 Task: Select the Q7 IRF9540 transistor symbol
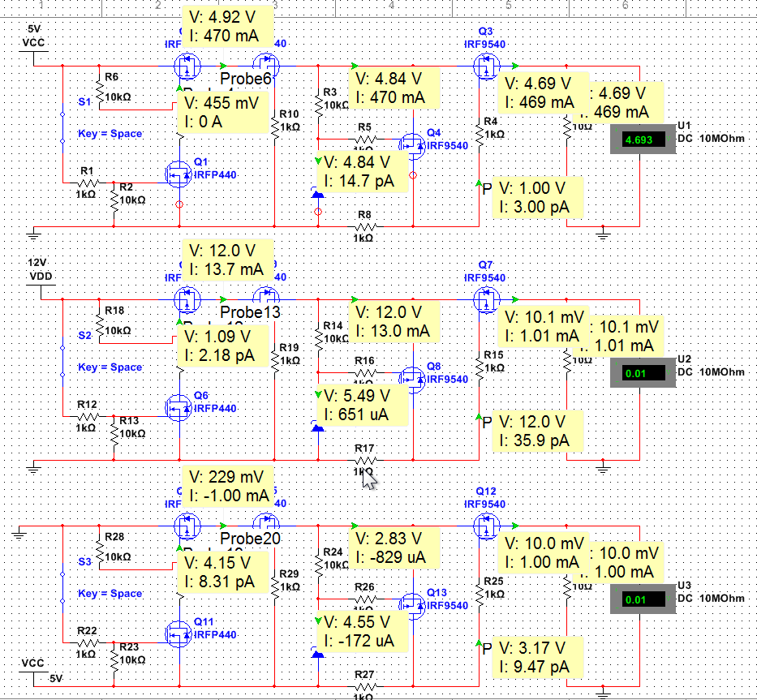coord(486,300)
